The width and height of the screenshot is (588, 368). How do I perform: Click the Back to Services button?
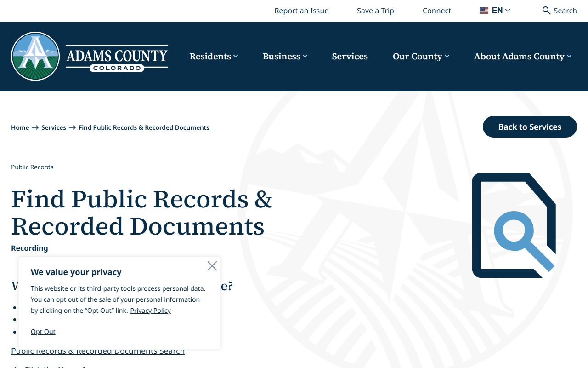point(530,126)
